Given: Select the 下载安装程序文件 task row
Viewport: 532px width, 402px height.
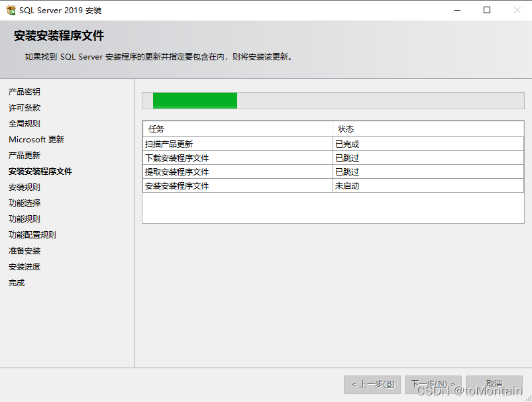Looking at the screenshot, I should click(333, 158).
